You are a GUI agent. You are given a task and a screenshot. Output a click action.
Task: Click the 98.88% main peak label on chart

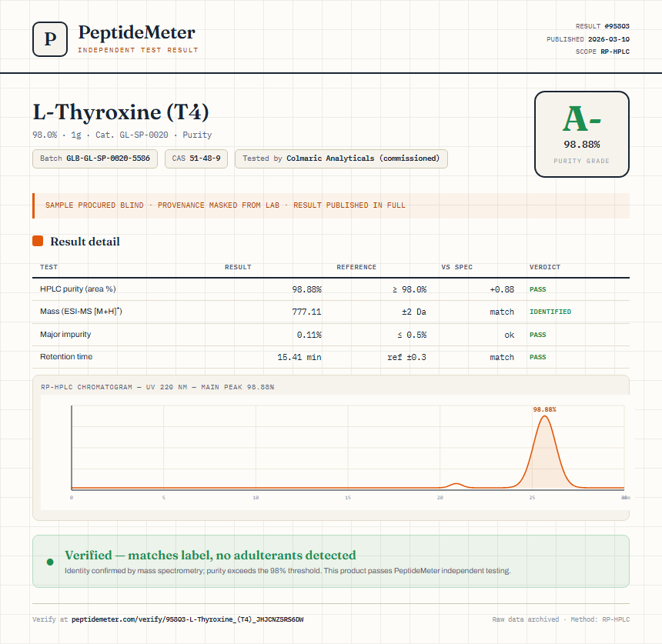tap(545, 409)
